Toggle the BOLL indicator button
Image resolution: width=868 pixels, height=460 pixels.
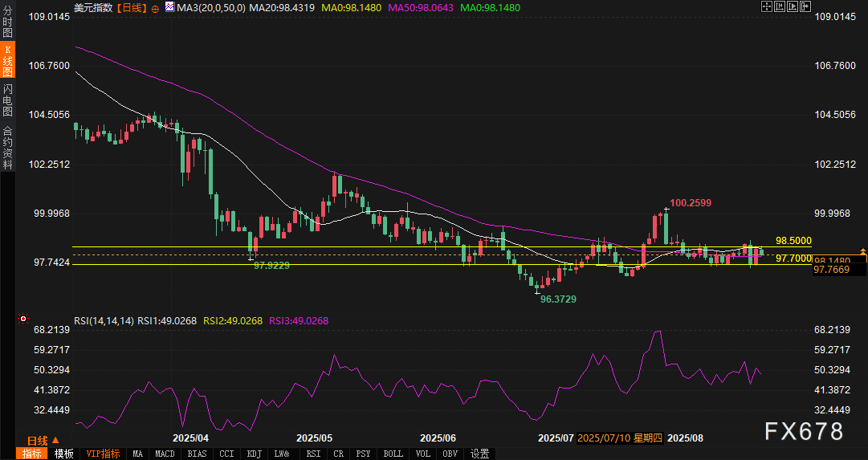393,454
